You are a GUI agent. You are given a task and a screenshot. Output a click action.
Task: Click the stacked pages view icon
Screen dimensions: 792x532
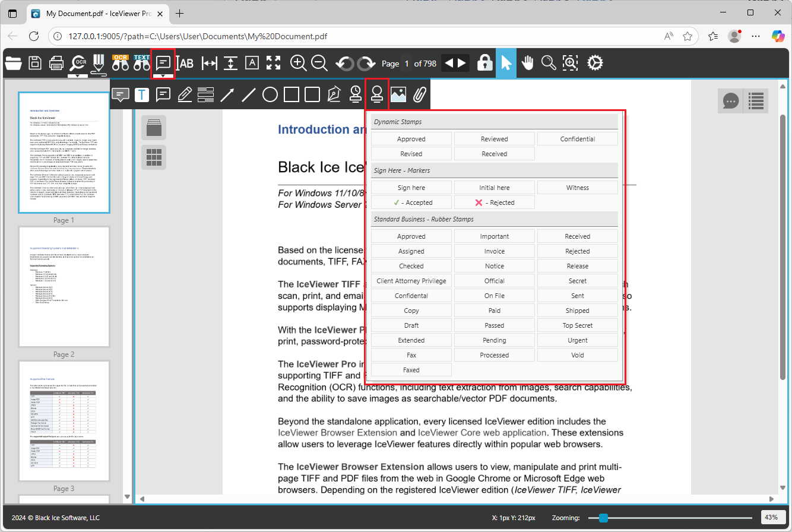click(154, 128)
